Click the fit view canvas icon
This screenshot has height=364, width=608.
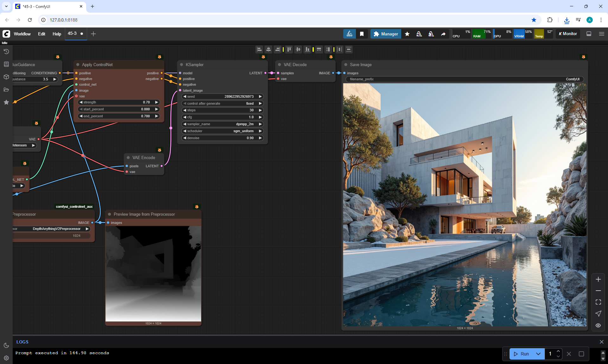point(598,302)
